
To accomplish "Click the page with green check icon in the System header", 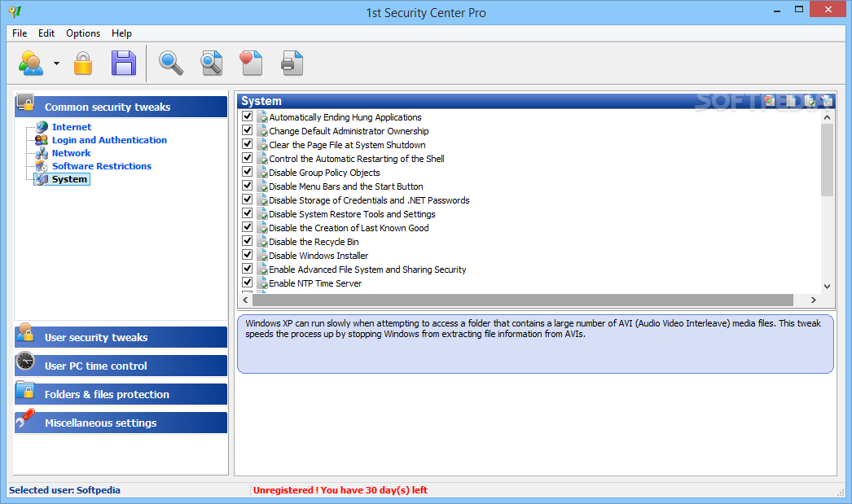I will click(x=810, y=100).
